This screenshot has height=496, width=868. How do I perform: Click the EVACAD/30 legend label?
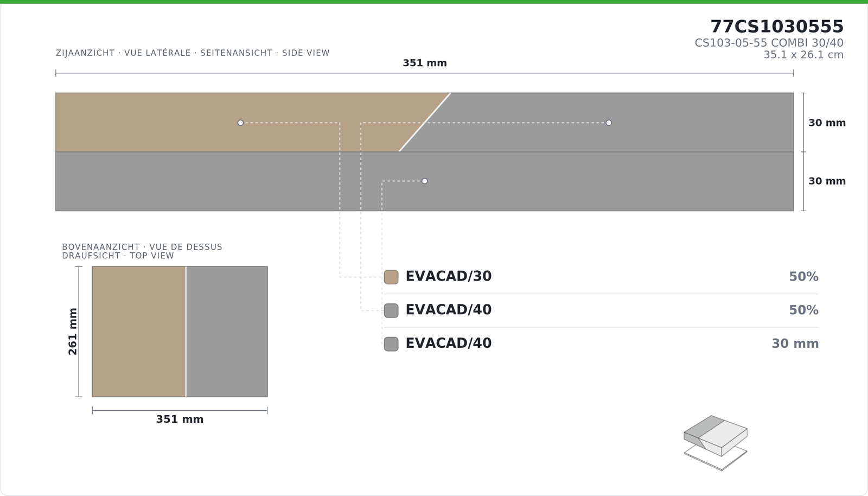449,276
